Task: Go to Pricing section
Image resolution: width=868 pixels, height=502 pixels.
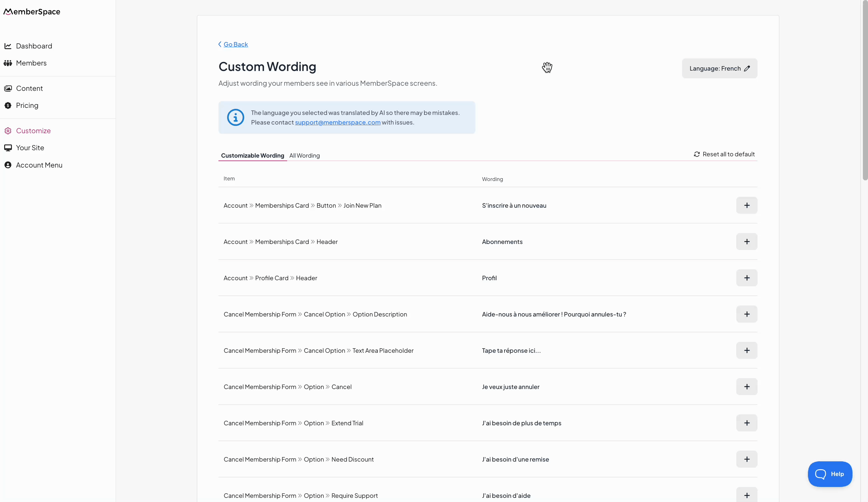Action: click(x=27, y=105)
